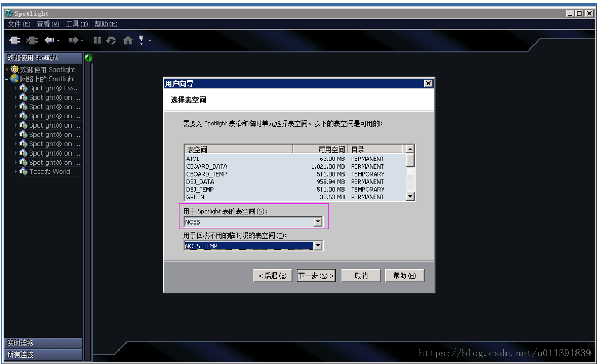597x364 pixels.
Task: Click the Pause icon in toolbar
Action: [97, 40]
